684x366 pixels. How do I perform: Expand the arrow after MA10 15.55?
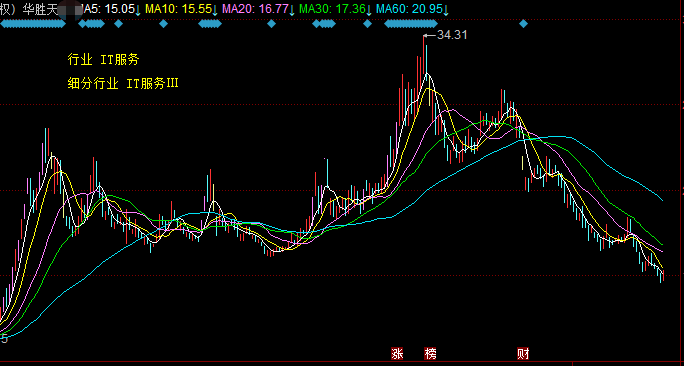pyautogui.click(x=215, y=10)
